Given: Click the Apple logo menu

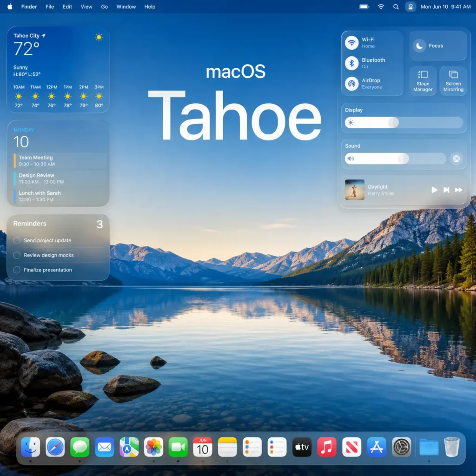Looking at the screenshot, I should [x=10, y=7].
